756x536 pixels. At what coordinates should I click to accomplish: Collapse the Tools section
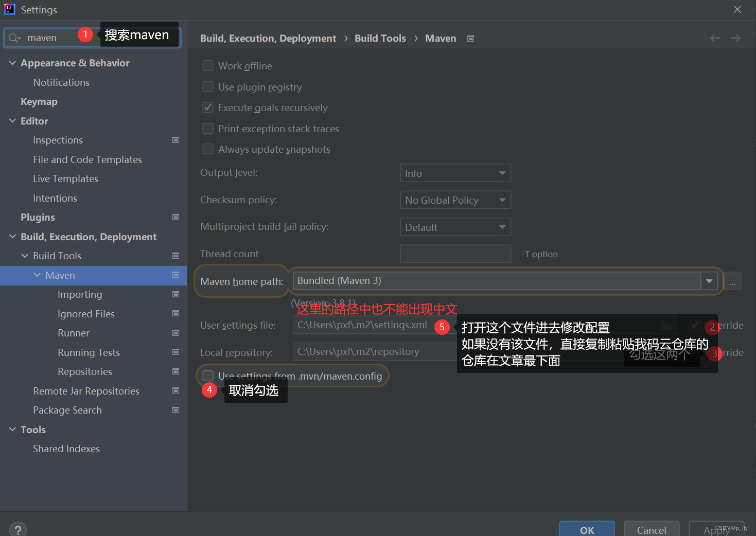pyautogui.click(x=13, y=430)
